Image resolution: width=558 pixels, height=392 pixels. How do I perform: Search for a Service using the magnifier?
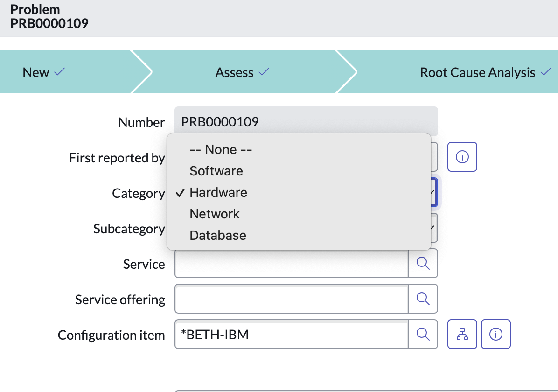423,263
